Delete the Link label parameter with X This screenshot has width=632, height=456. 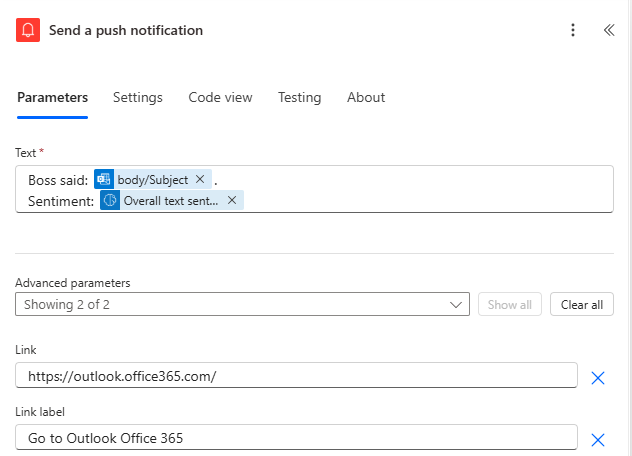point(598,439)
